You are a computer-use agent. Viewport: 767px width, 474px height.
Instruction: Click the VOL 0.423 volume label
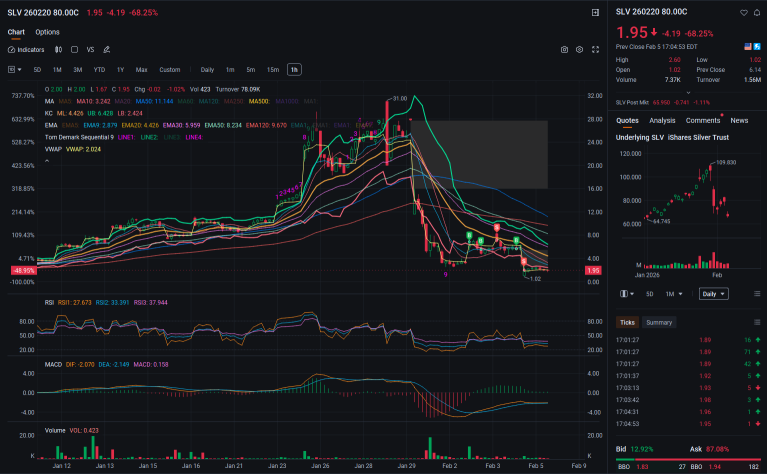[84, 431]
